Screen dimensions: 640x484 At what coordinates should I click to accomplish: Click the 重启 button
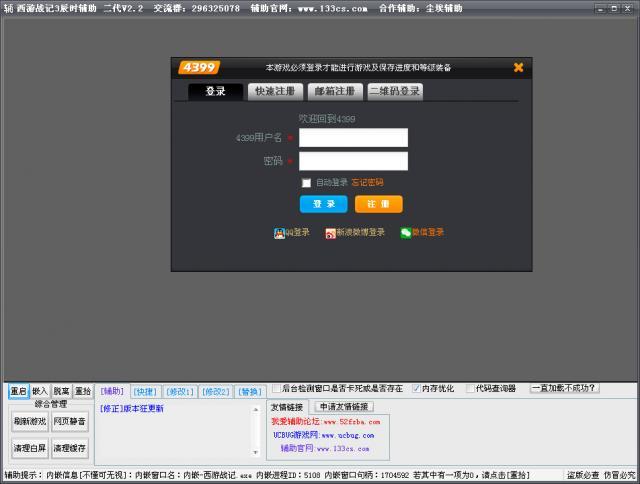(19, 391)
